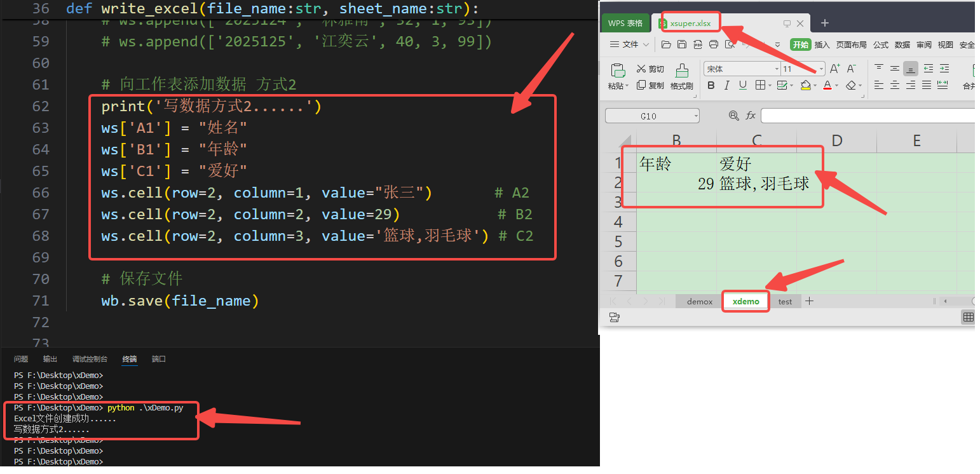Increase indent in WPS ribbon
Viewport: 980px width, 474px height.
click(x=944, y=69)
